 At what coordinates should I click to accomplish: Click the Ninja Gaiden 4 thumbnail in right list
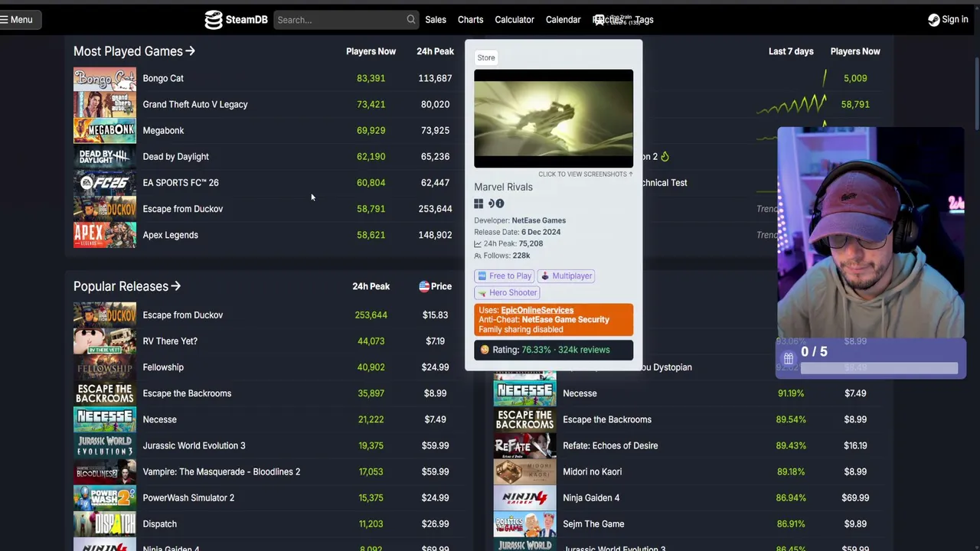click(x=525, y=497)
